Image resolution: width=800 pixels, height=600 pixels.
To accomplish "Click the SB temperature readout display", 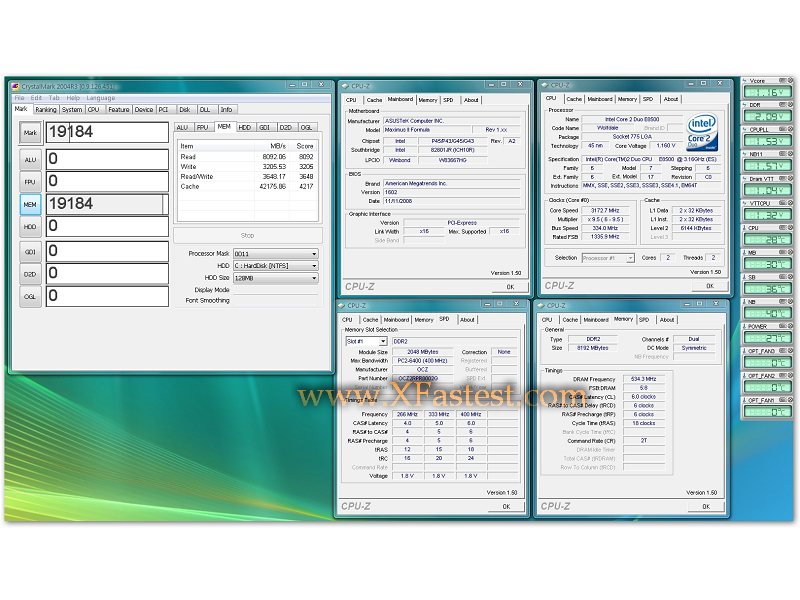I will [x=767, y=289].
